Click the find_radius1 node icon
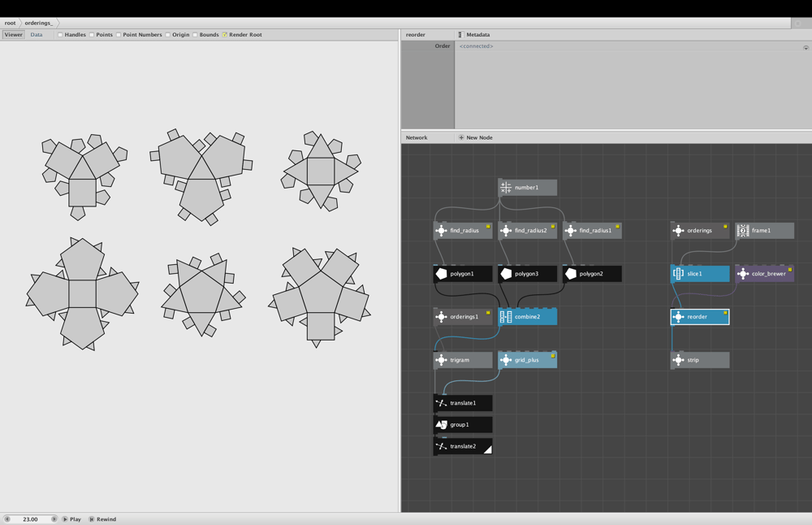The width and height of the screenshot is (812, 525). [571, 231]
